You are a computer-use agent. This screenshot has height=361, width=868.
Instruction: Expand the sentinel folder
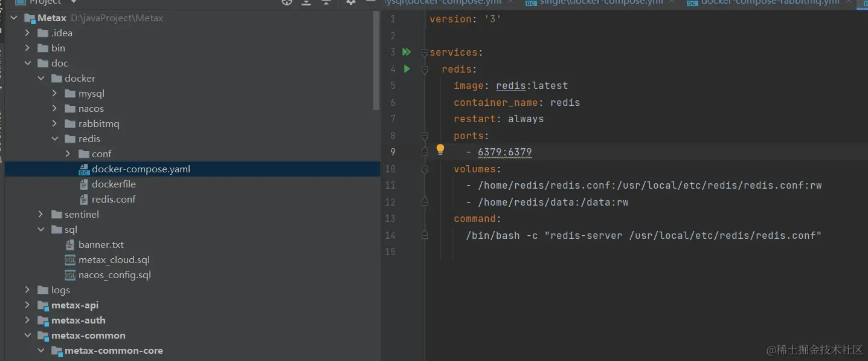tap(41, 215)
